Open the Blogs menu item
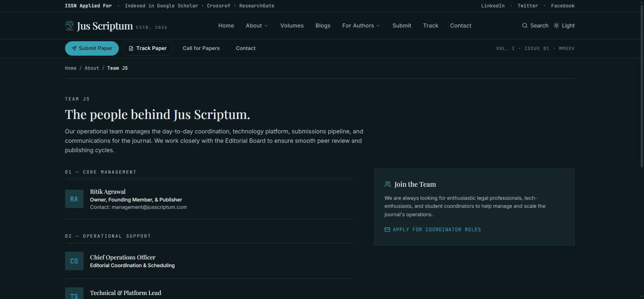Viewport: 644px width, 299px height. (323, 25)
